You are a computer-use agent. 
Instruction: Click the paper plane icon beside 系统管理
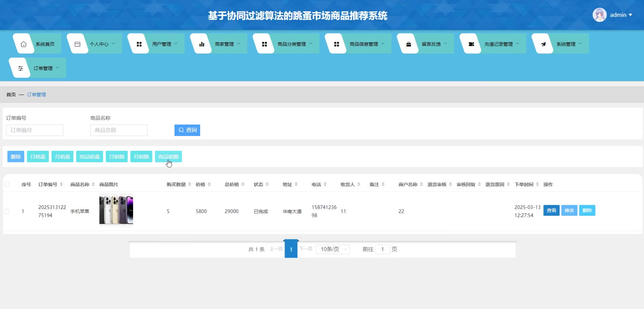tap(543, 44)
